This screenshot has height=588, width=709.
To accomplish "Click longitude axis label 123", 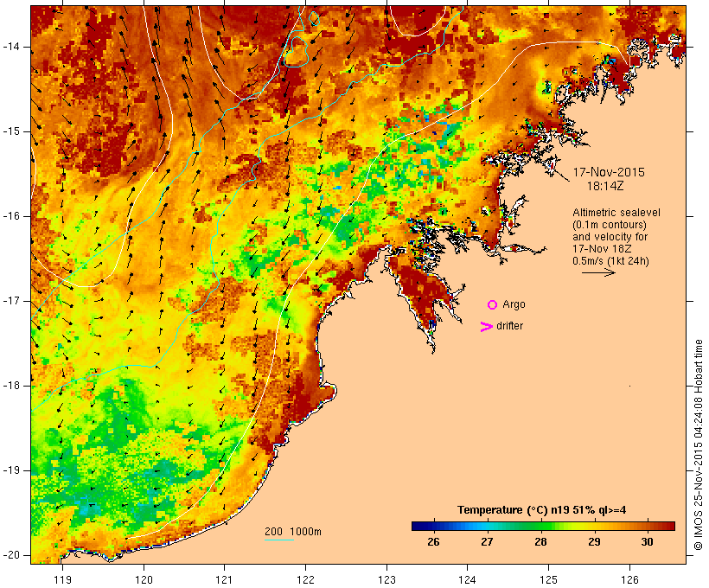I will pos(386,579).
